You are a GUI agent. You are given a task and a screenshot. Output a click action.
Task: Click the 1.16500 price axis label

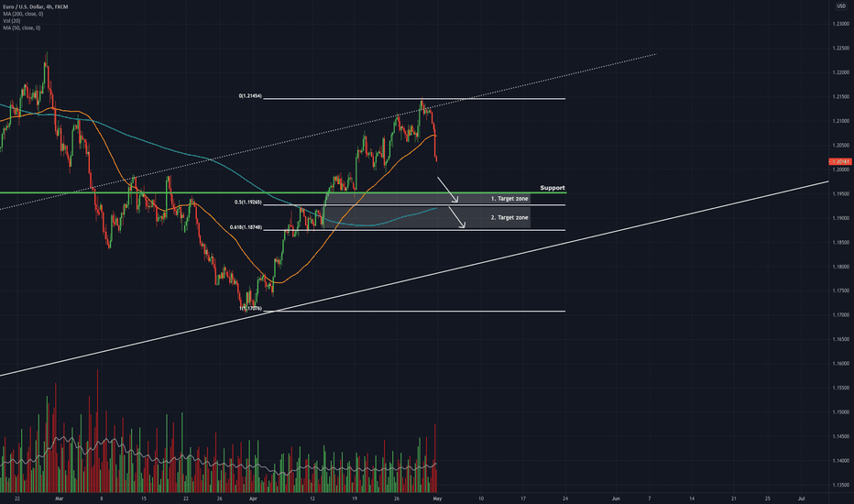[x=840, y=339]
